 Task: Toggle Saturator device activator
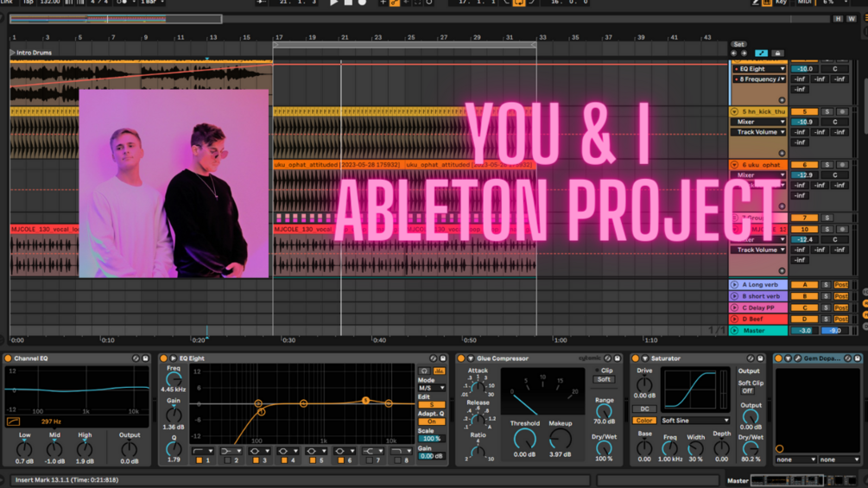click(x=636, y=358)
